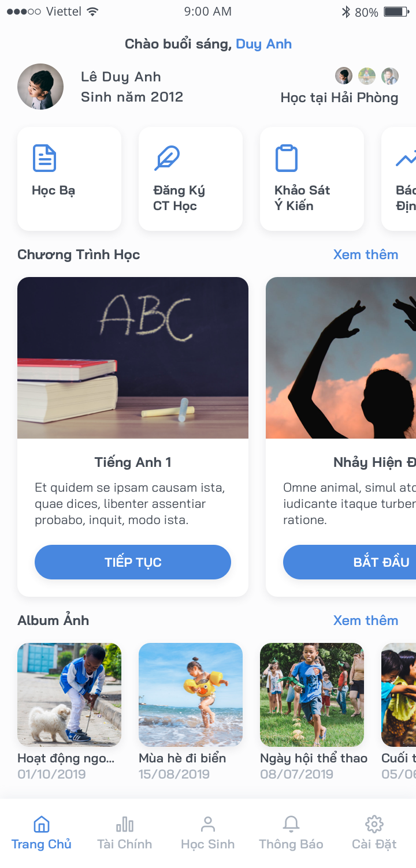This screenshot has width=416, height=868.
Task: Open the Học Sinh person icon
Action: 208,824
